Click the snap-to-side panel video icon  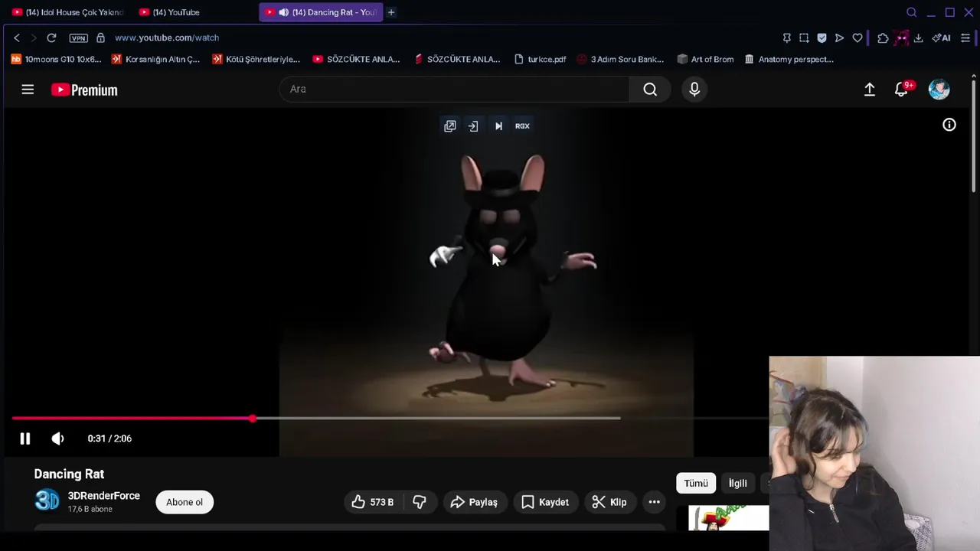pyautogui.click(x=473, y=126)
